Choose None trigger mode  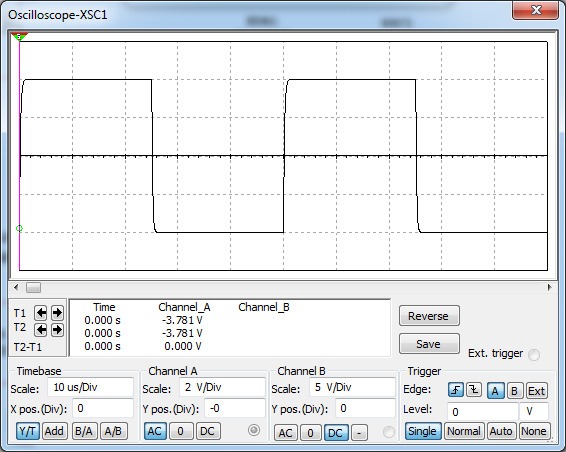(534, 431)
